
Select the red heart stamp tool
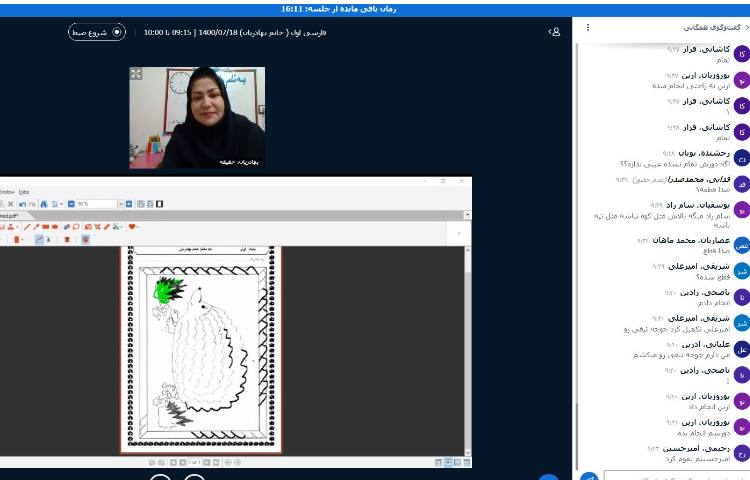pyautogui.click(x=133, y=227)
